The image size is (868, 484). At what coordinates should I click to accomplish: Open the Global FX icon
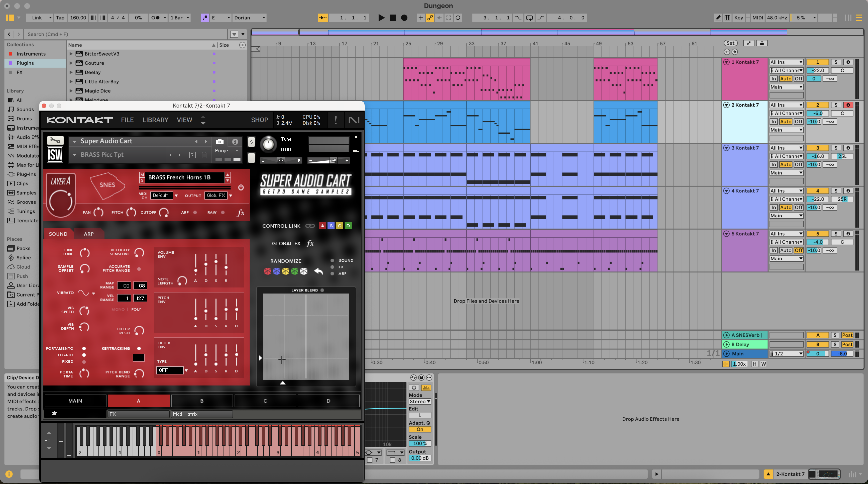(x=310, y=243)
